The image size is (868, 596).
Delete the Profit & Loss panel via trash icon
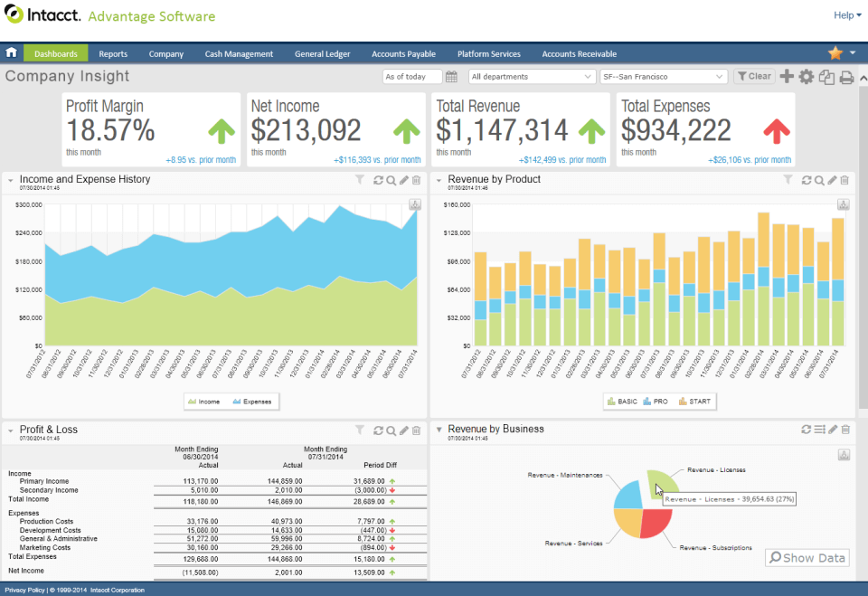coord(416,430)
